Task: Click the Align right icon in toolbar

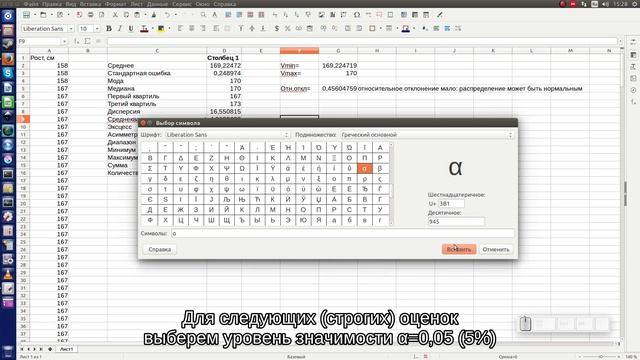Action: pyautogui.click(x=203, y=29)
